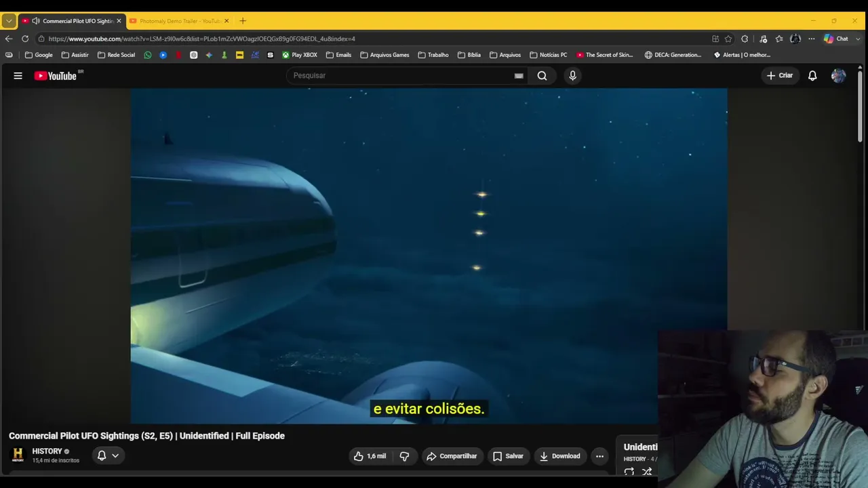Open the on-screen keyboard in search box
Screen dimensions: 868x488
pos(519,76)
